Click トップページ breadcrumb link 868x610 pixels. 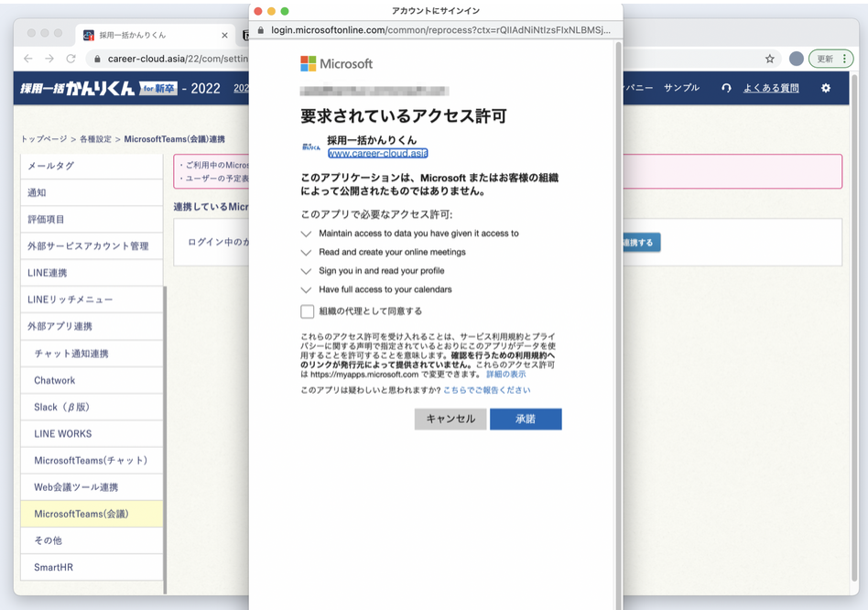coord(44,139)
